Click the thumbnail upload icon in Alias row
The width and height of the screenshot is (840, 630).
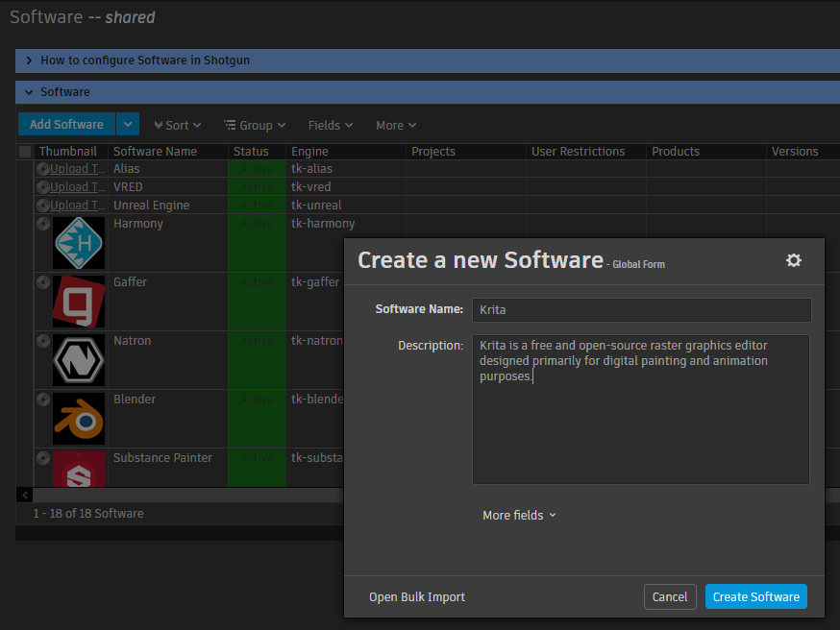click(43, 169)
